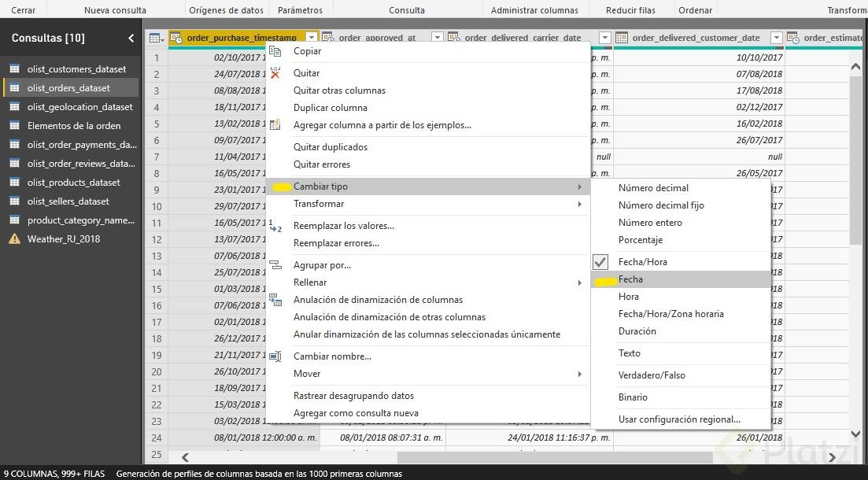Select Duración type
The width and height of the screenshot is (868, 480).
pyautogui.click(x=637, y=330)
